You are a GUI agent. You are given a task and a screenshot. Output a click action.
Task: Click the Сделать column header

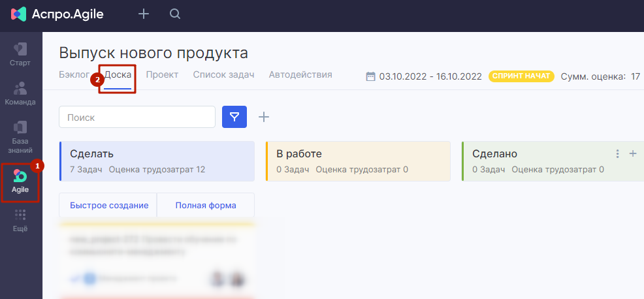157,161
